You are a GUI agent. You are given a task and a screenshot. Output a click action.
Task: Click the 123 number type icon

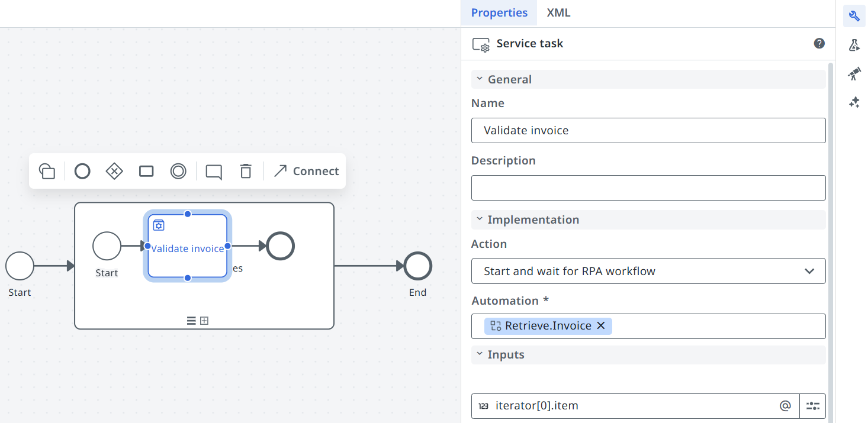(484, 406)
